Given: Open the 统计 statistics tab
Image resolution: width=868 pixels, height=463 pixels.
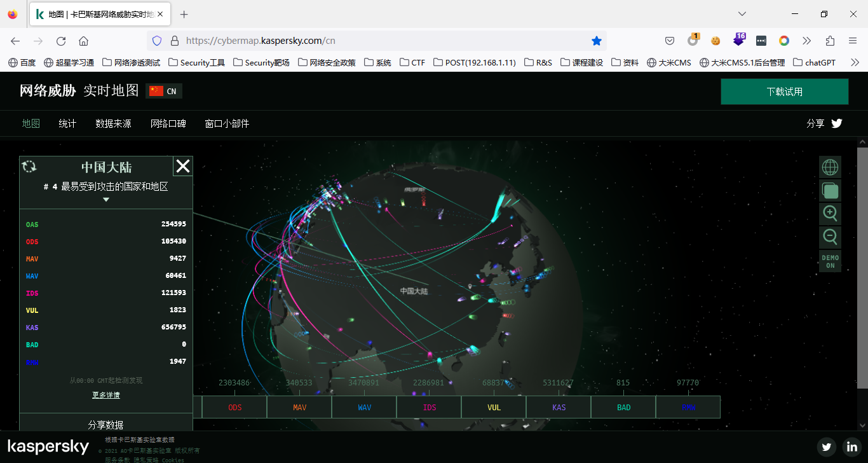Looking at the screenshot, I should (x=67, y=123).
